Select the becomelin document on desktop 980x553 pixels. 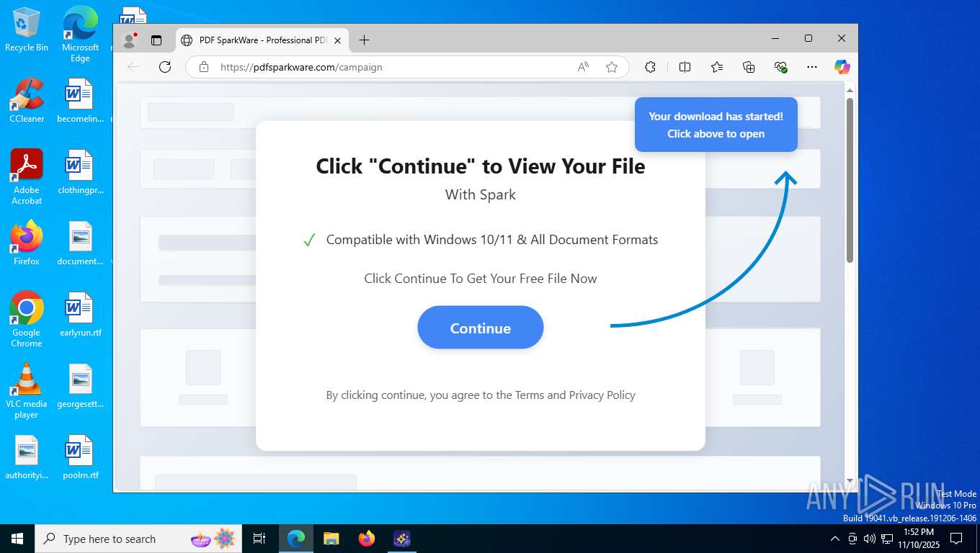(x=80, y=100)
